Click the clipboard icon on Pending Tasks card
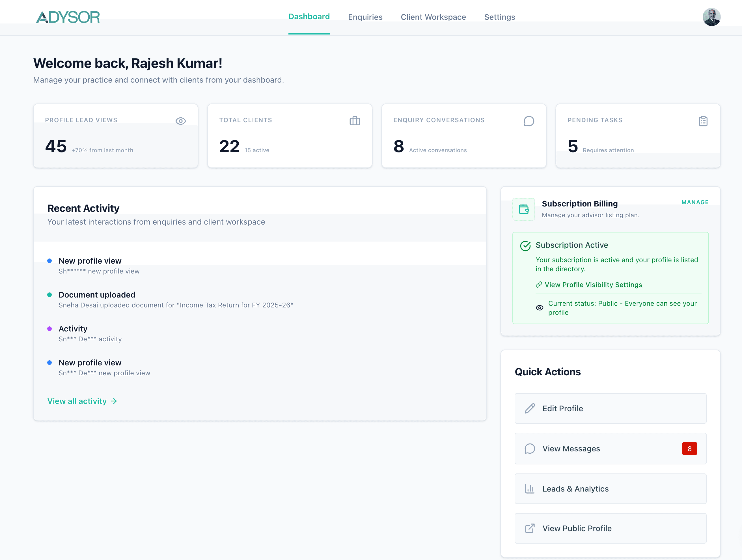 [703, 121]
